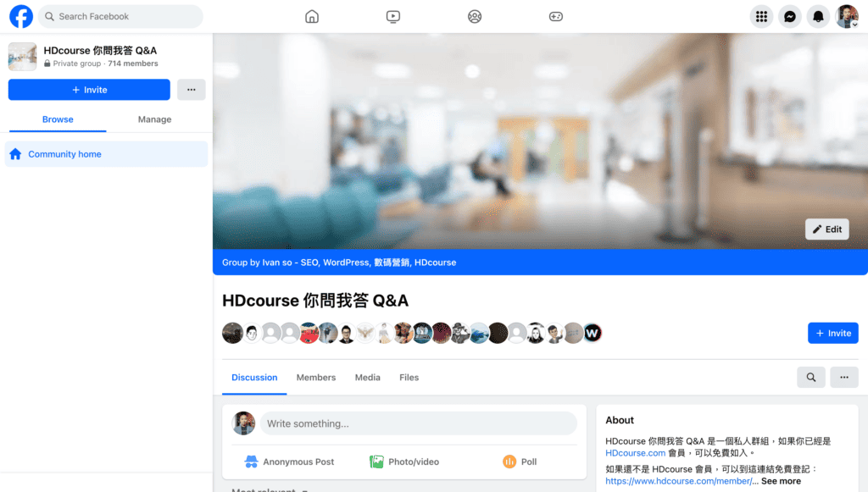Open the Files tab
868x492 pixels.
coord(409,378)
